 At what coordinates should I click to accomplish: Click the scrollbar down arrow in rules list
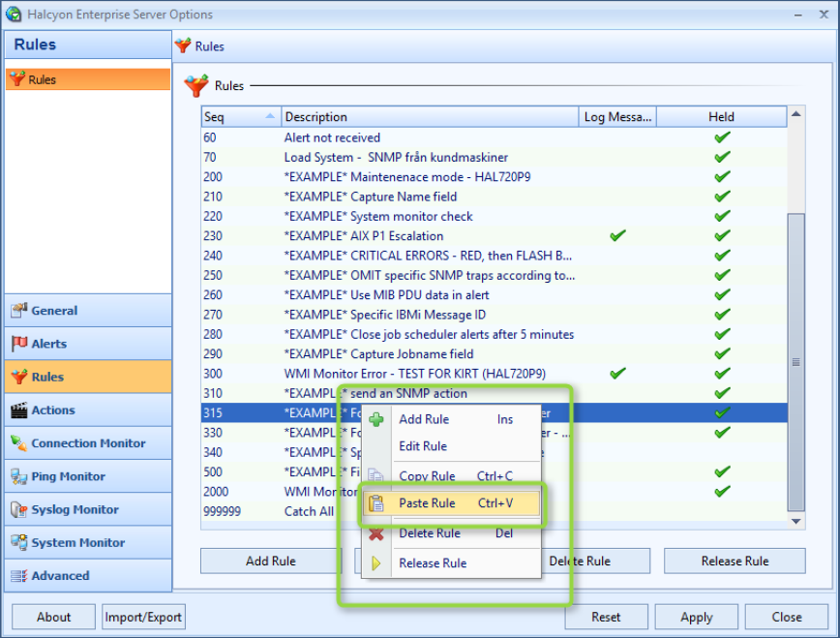796,521
